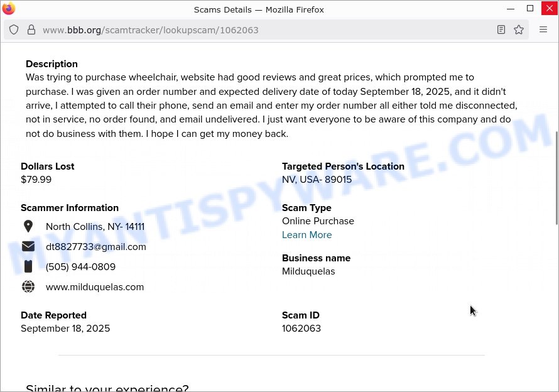Bookmark this page with star icon
This screenshot has width=559, height=392.
[x=519, y=30]
